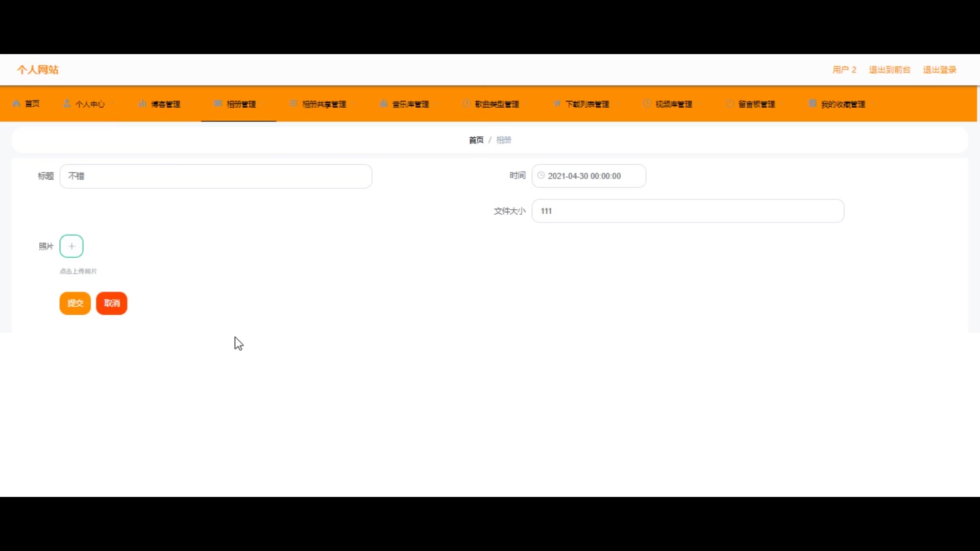Open the 歌曲类型管理 menu

(497, 104)
